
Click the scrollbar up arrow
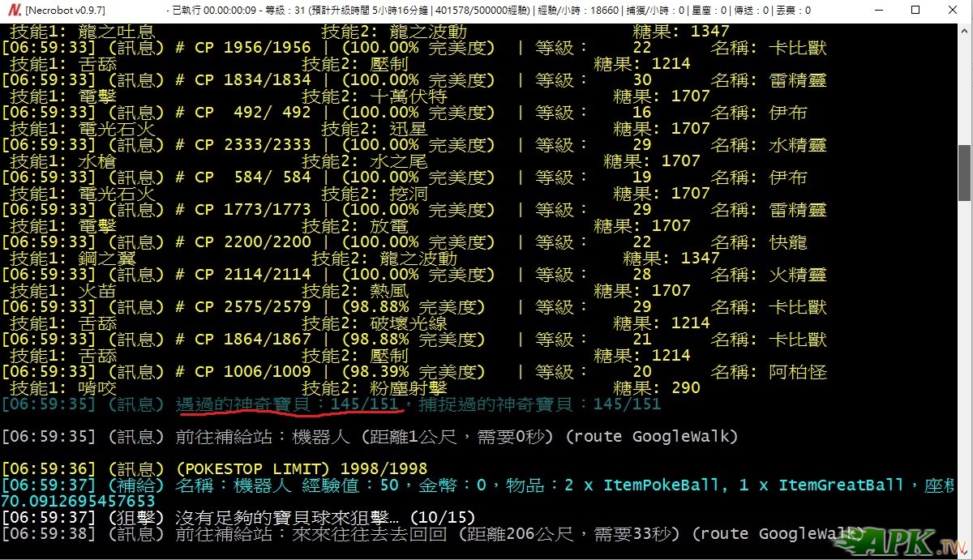coord(965,29)
